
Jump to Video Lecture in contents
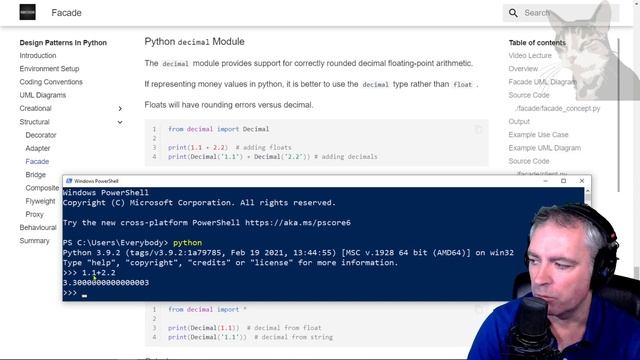click(x=530, y=56)
